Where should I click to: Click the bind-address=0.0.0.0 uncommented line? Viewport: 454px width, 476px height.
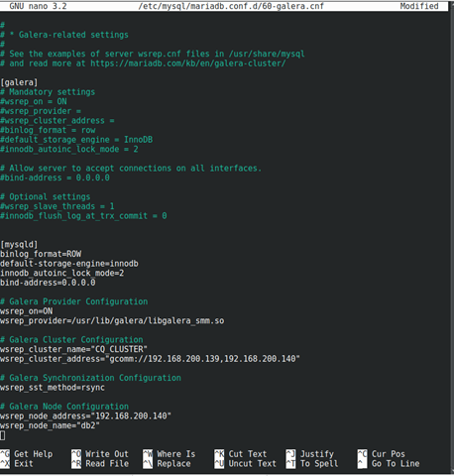click(48, 283)
